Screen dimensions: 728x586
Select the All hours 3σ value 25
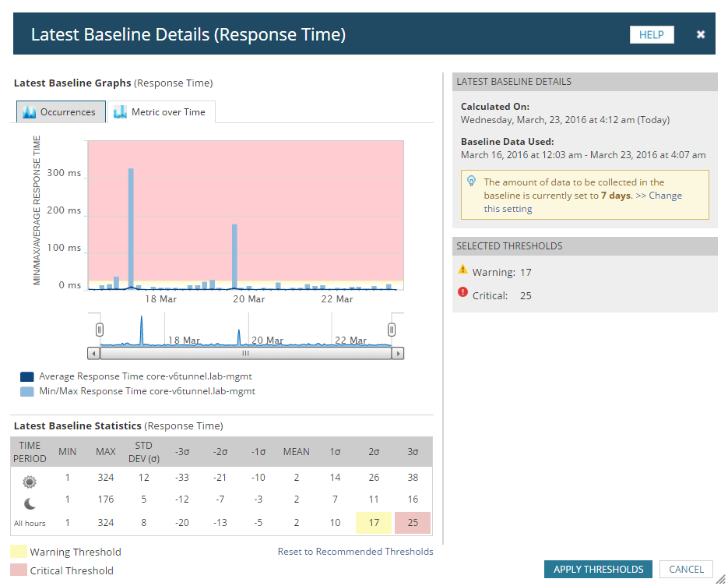pos(413,523)
